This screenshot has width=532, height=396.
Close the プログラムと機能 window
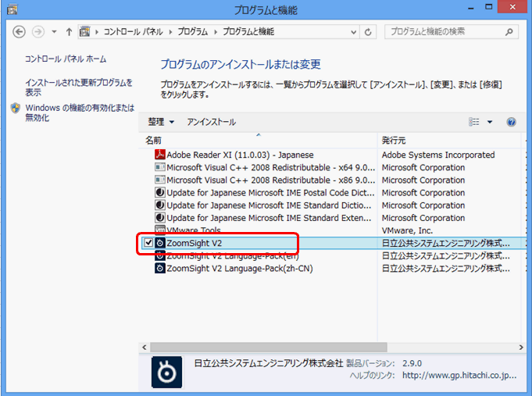512,7
